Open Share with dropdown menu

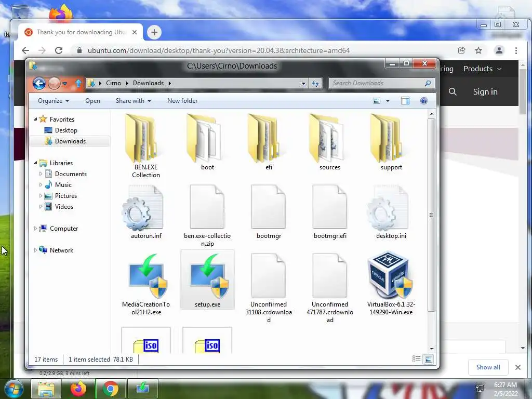(x=134, y=101)
